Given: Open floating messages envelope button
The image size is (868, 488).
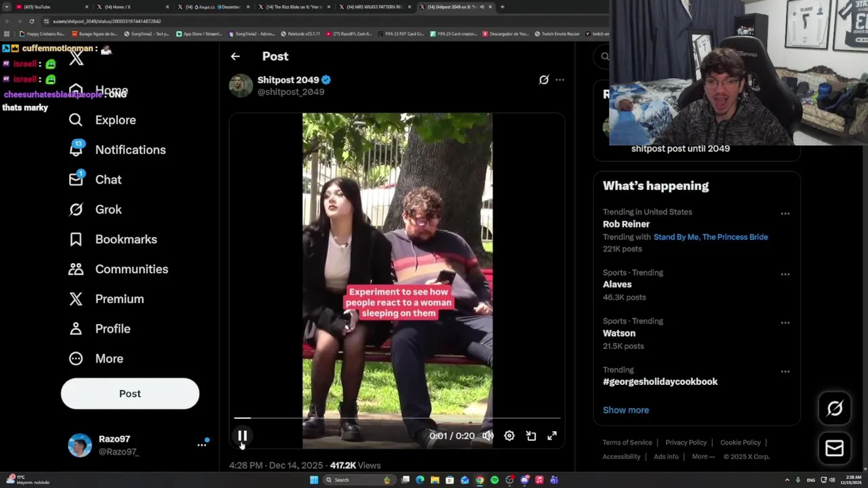Looking at the screenshot, I should [x=835, y=448].
